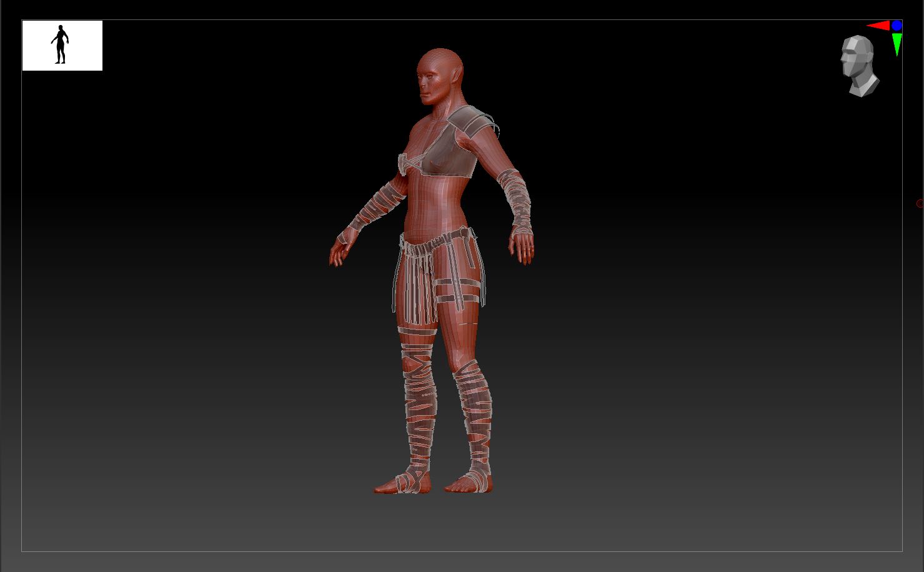Click the character model's bald head

coord(440,76)
